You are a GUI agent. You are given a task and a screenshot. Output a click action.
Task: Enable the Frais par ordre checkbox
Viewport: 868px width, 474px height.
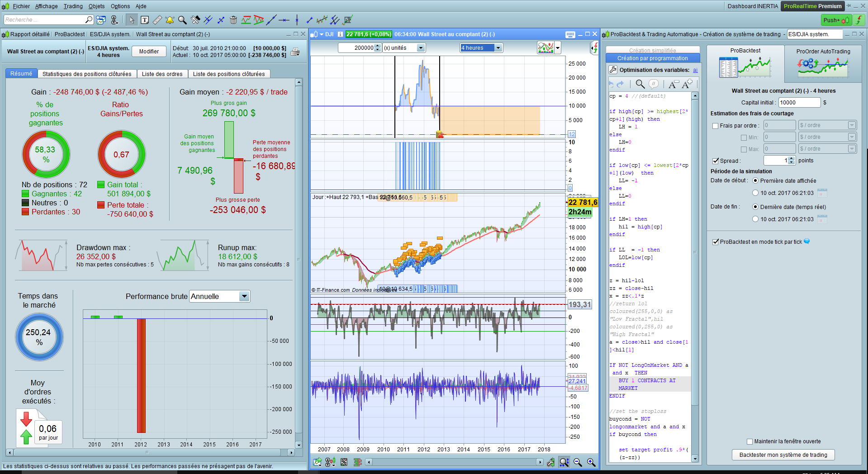pyautogui.click(x=715, y=126)
